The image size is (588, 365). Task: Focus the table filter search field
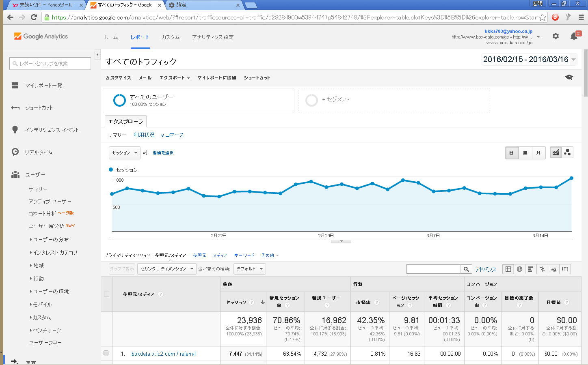click(x=434, y=269)
